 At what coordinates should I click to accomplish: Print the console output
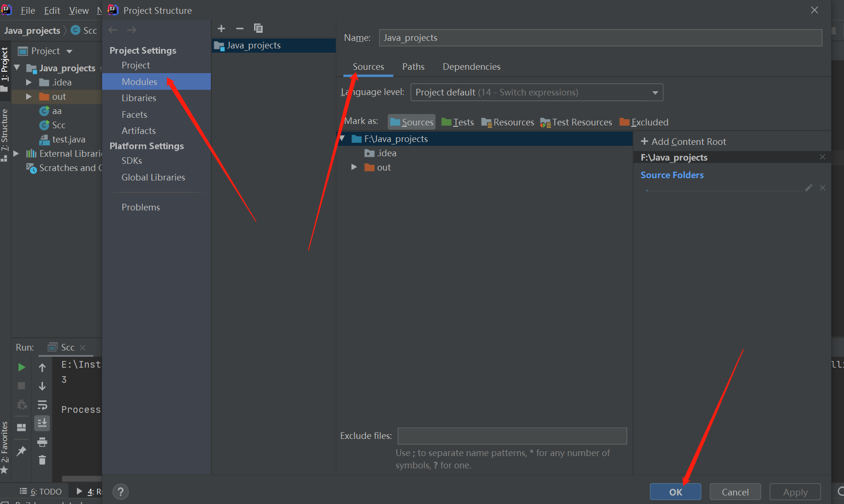(42, 442)
